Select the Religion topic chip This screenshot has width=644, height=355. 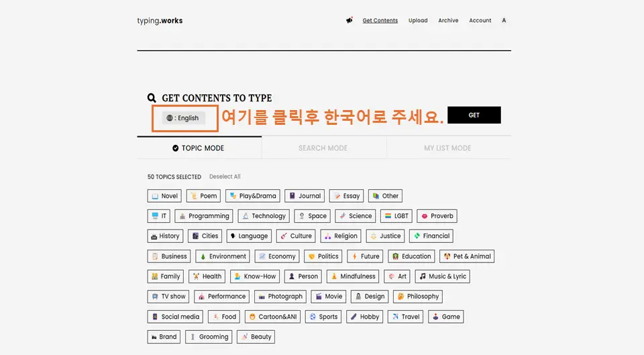(341, 236)
